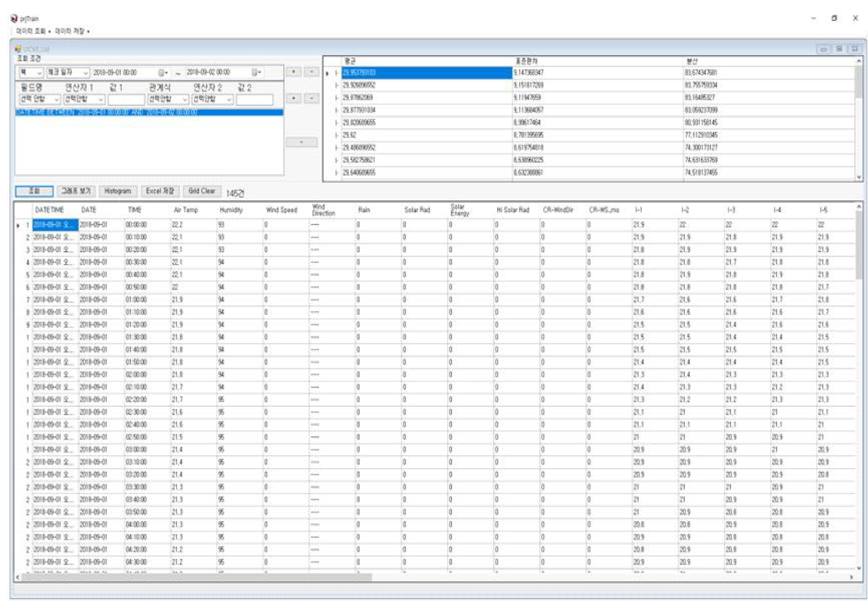
Task: Click the Wind Speed column header
Action: (x=286, y=210)
